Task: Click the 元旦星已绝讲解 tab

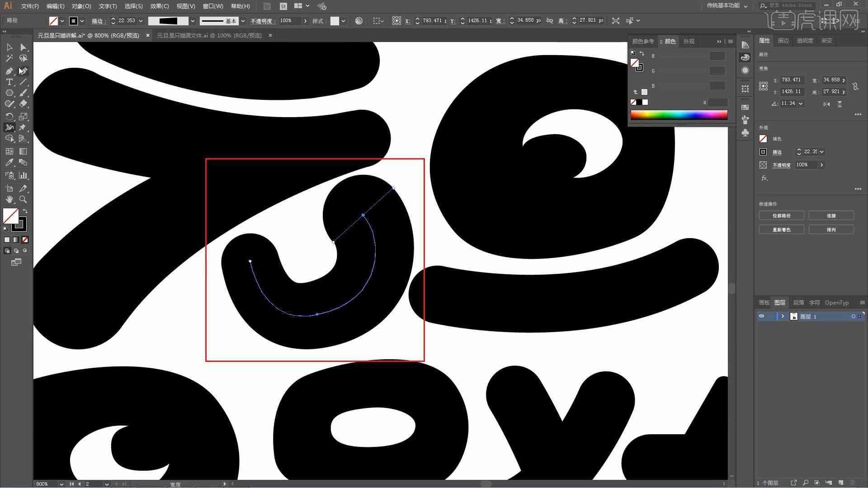Action: pos(90,35)
